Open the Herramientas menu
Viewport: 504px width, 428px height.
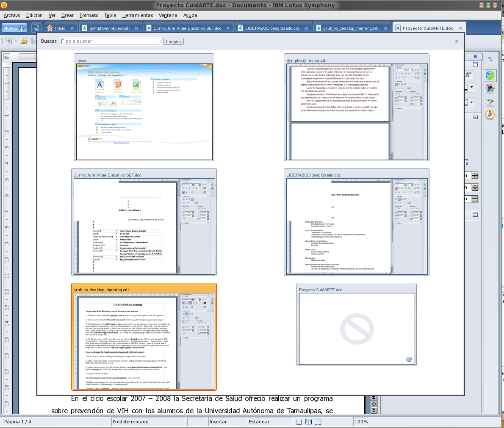tap(138, 15)
